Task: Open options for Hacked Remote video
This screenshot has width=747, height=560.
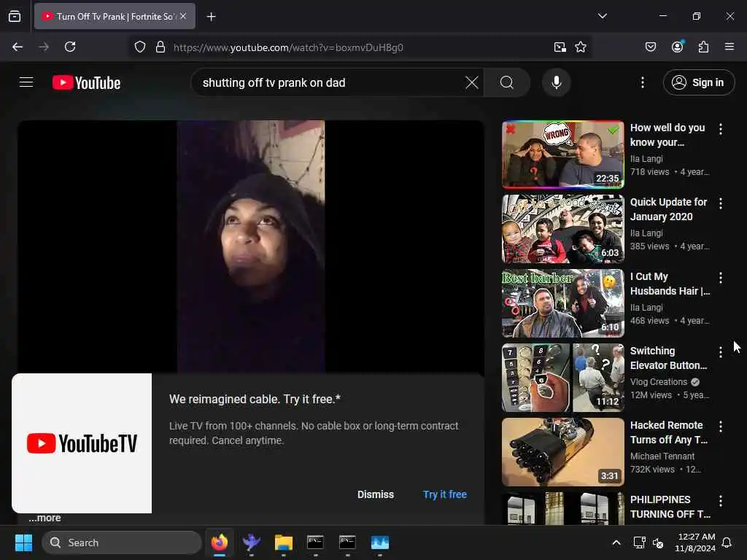Action: click(x=720, y=426)
